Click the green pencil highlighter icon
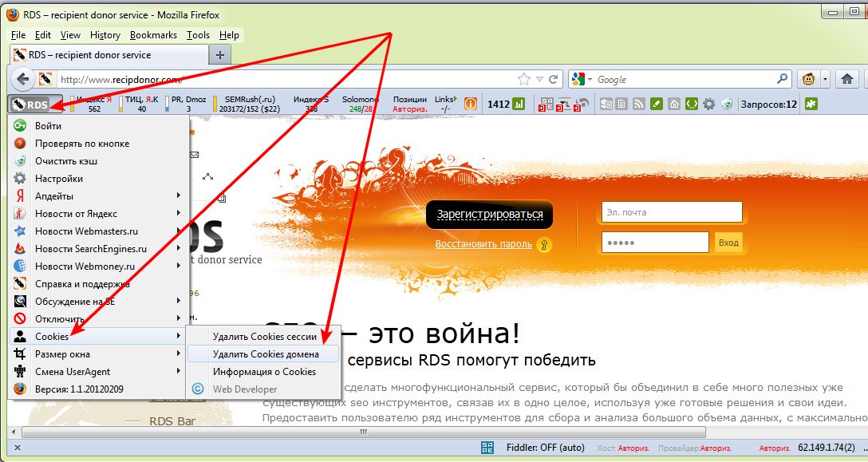This screenshot has width=868, height=462. coord(657,104)
